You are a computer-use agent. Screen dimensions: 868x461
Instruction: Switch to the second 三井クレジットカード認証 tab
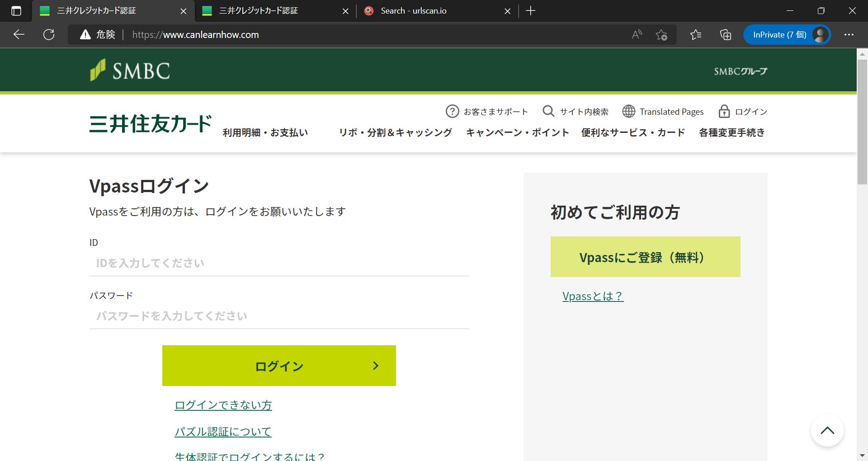[x=276, y=11]
